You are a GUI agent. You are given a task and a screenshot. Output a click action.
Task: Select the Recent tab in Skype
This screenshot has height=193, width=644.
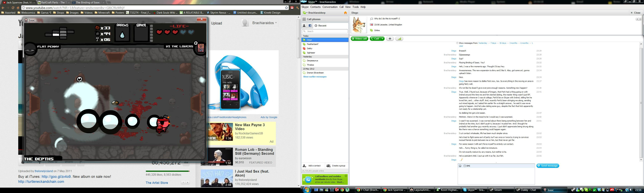point(321,26)
